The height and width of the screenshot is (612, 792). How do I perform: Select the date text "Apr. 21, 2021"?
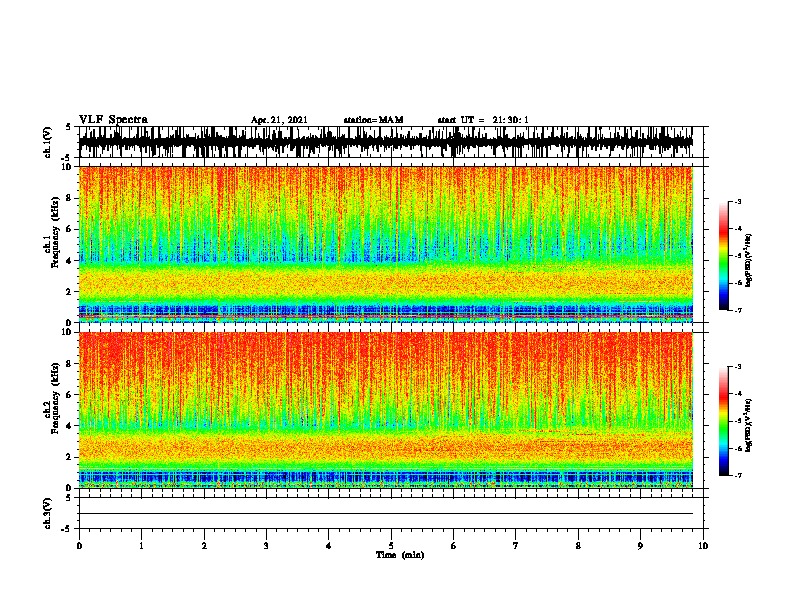pyautogui.click(x=279, y=120)
